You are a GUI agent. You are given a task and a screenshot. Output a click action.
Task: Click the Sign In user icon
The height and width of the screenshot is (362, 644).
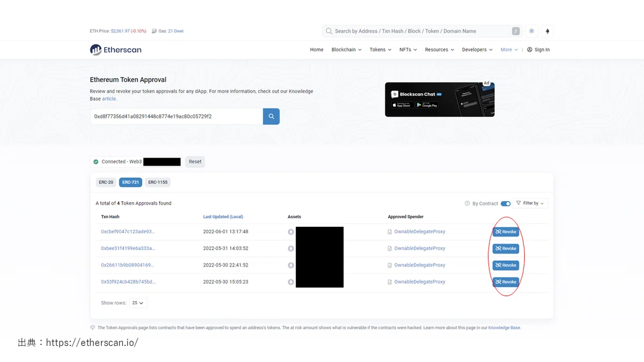[530, 50]
